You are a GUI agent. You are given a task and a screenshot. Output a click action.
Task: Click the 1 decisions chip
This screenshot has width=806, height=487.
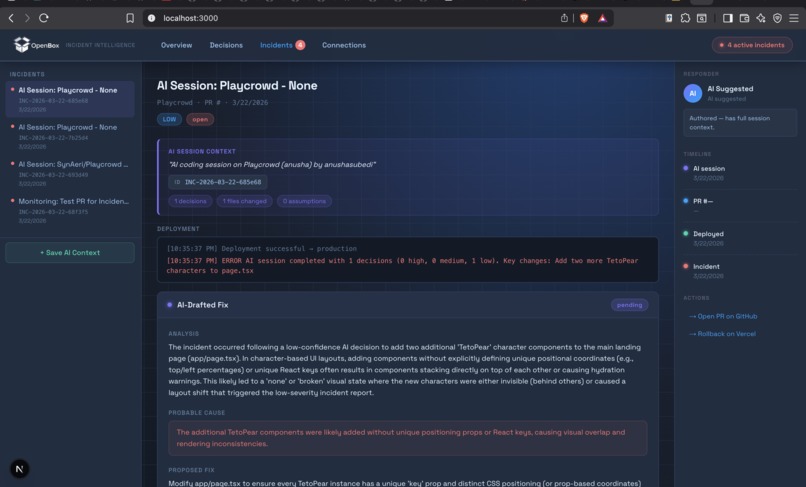click(190, 201)
